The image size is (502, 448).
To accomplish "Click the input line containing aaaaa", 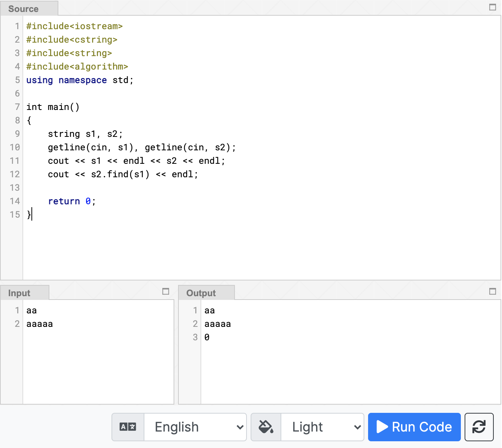I will (x=39, y=324).
